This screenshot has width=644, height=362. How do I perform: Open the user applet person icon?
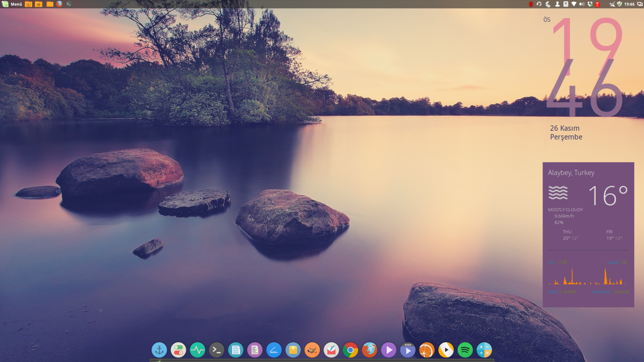[557, 4]
